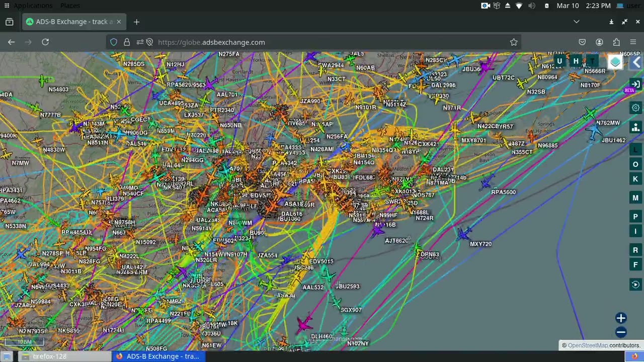Click the screen recorder camera tray icon

[x=486, y=6]
